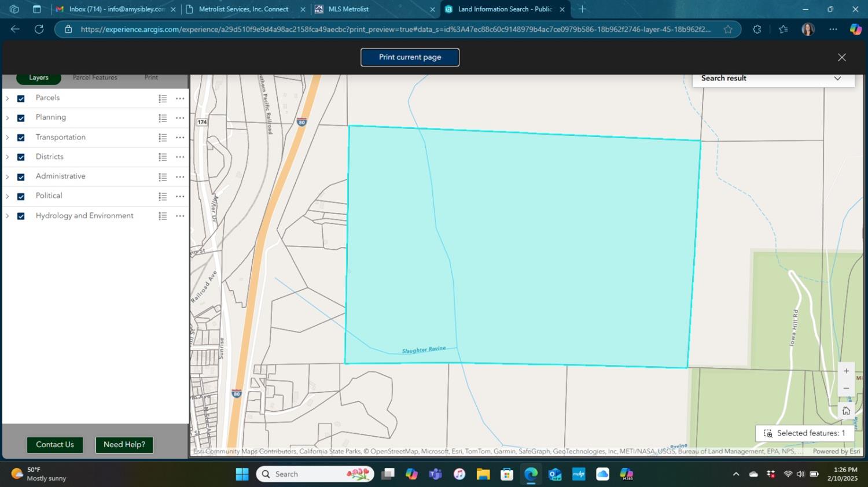The height and width of the screenshot is (487, 868).
Task: Return map to default home extent
Action: point(846,411)
